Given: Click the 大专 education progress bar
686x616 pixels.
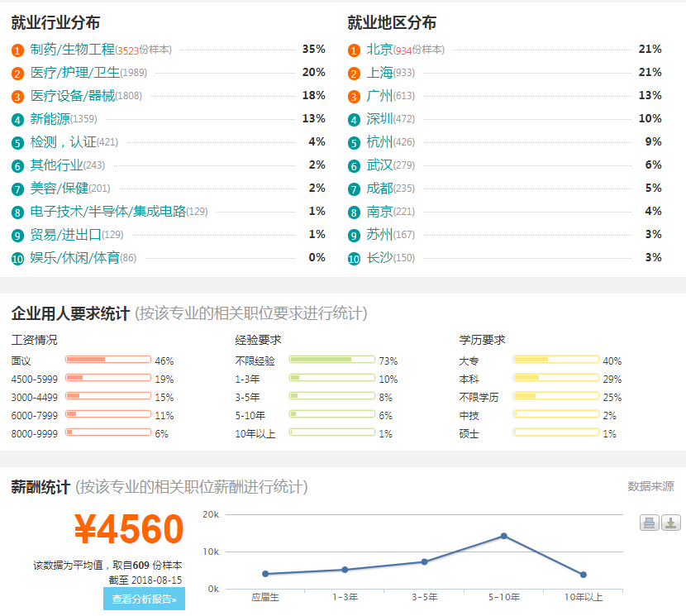Looking at the screenshot, I should [x=555, y=360].
